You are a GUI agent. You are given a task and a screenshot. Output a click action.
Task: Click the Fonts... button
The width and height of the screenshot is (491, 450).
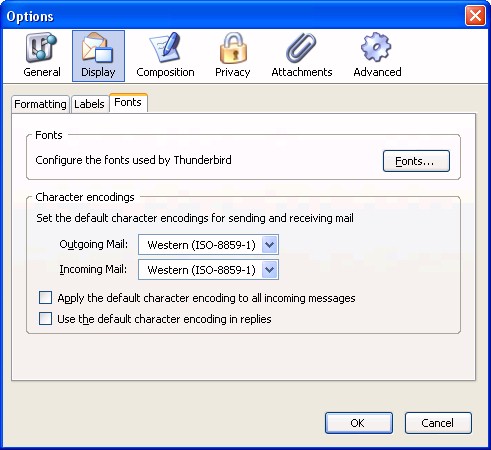point(416,161)
